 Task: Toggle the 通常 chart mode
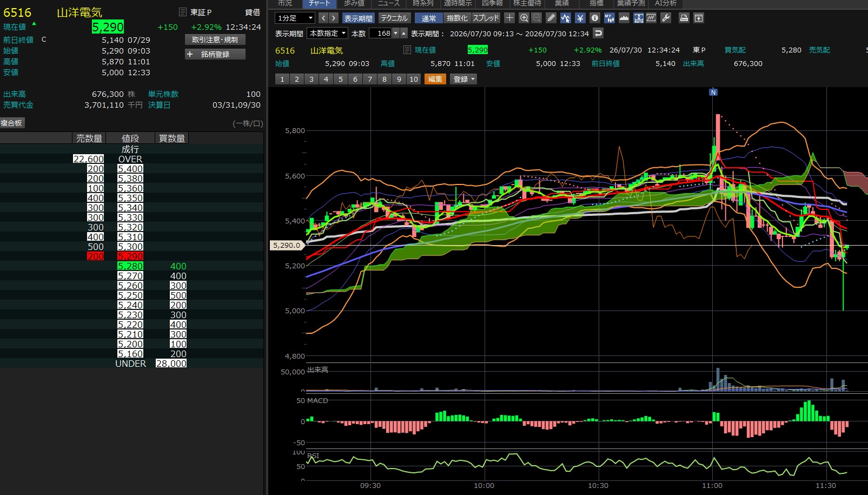coord(429,18)
